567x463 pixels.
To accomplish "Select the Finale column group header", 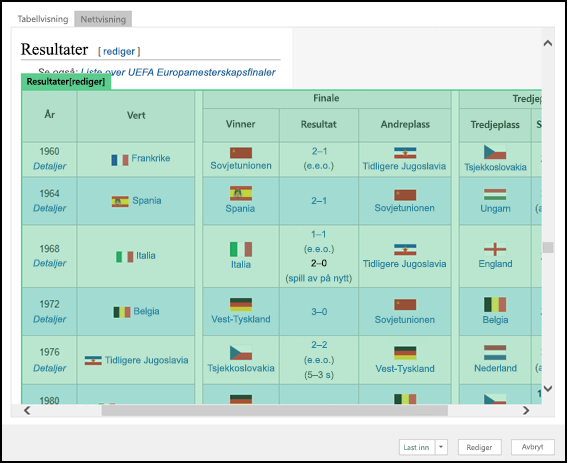I will pos(327,98).
